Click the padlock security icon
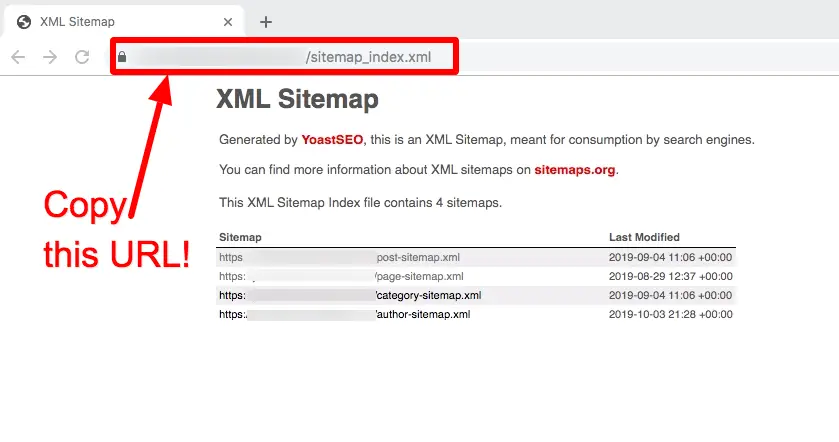Viewport: 839px width, 442px height. 122,57
